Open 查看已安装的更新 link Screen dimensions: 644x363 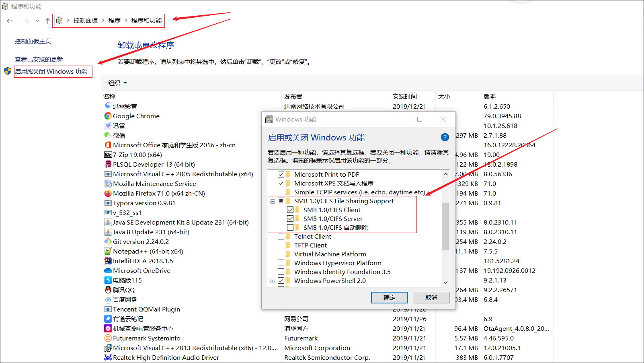coord(39,59)
